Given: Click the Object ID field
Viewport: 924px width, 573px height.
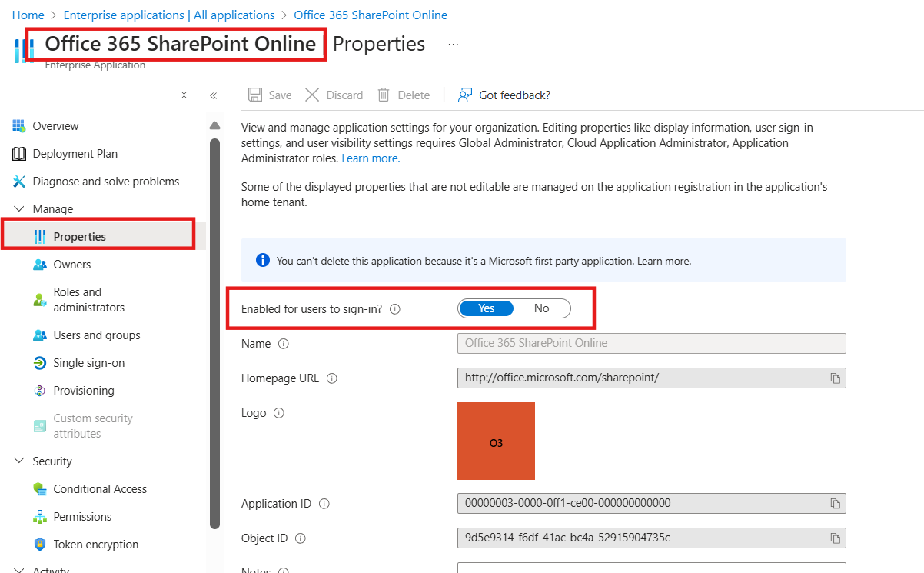Looking at the screenshot, I should (652, 538).
